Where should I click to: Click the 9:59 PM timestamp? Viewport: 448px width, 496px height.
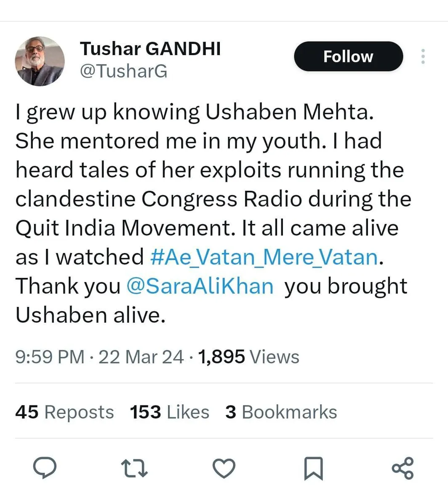tap(50, 357)
